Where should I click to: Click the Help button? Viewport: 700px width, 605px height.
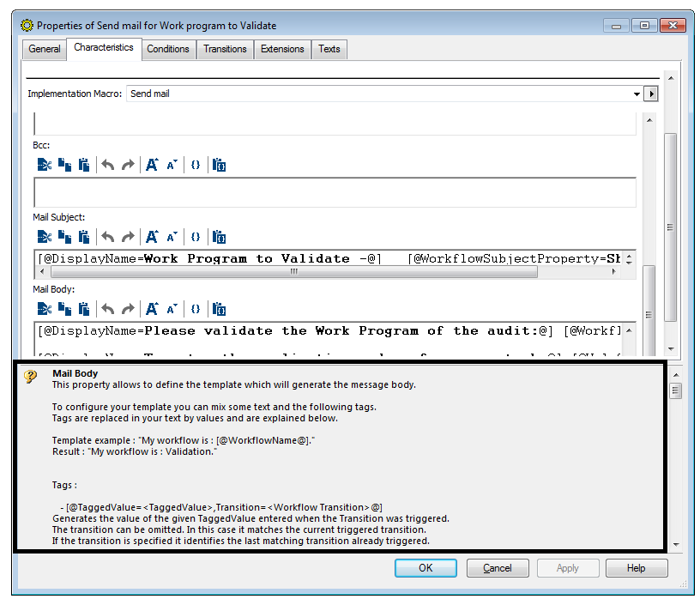(x=637, y=568)
